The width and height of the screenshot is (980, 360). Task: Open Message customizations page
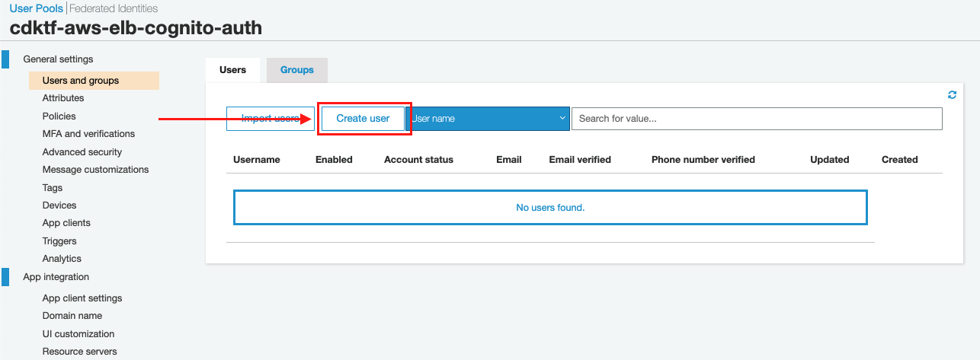pos(95,170)
